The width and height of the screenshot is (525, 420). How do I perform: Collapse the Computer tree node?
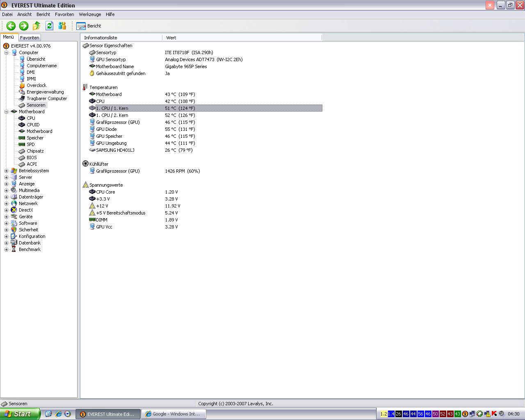pos(6,52)
